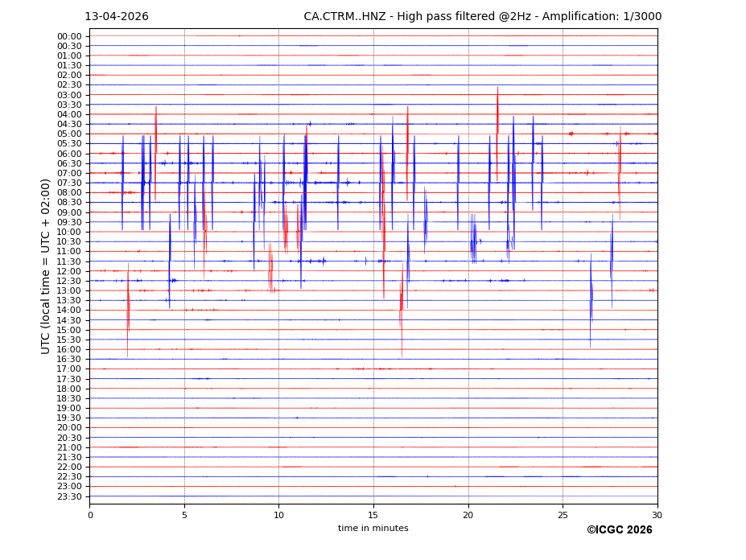
Task: Select the 00:00 time row label
Action: tap(69, 36)
